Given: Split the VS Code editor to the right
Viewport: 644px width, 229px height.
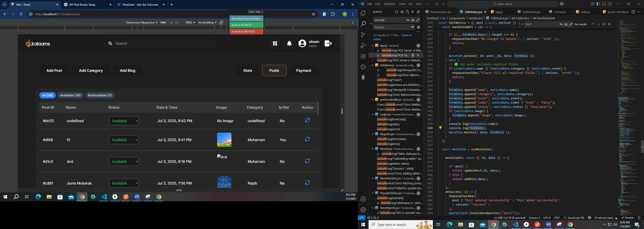Looking at the screenshot, I should 633,12.
